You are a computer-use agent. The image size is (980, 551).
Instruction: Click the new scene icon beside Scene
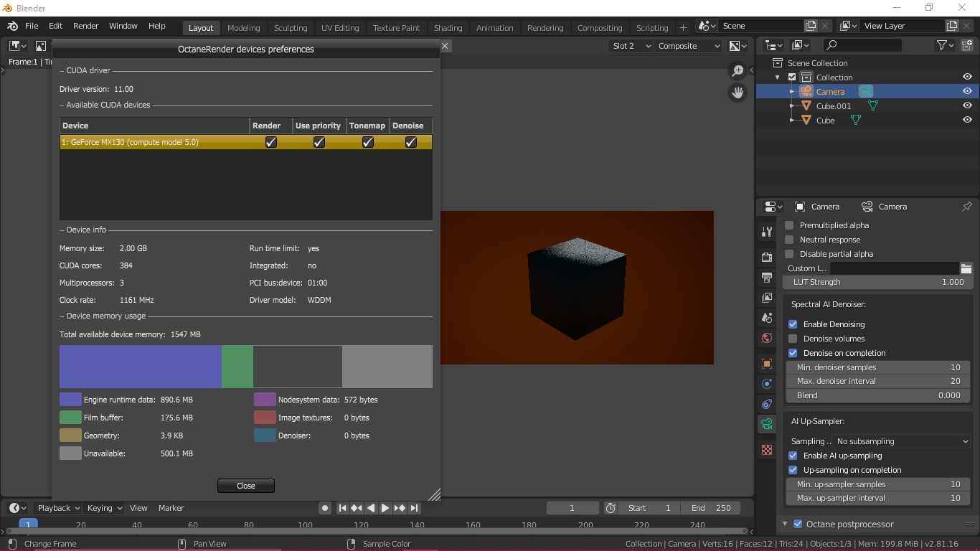click(x=811, y=26)
